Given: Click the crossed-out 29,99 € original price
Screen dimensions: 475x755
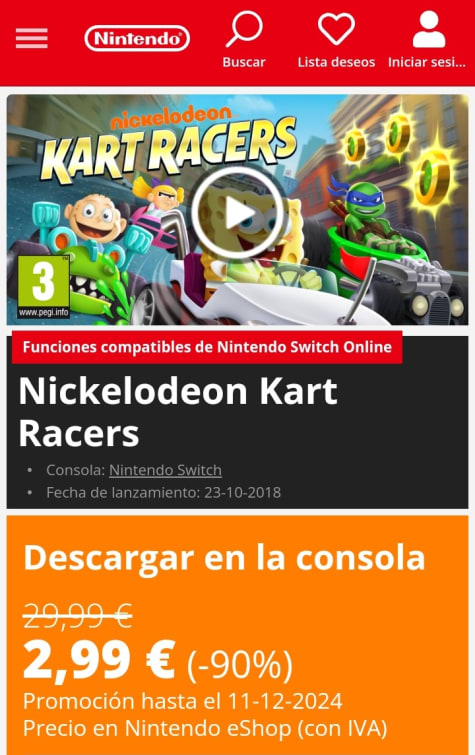Looking at the screenshot, I should pyautogui.click(x=78, y=616).
